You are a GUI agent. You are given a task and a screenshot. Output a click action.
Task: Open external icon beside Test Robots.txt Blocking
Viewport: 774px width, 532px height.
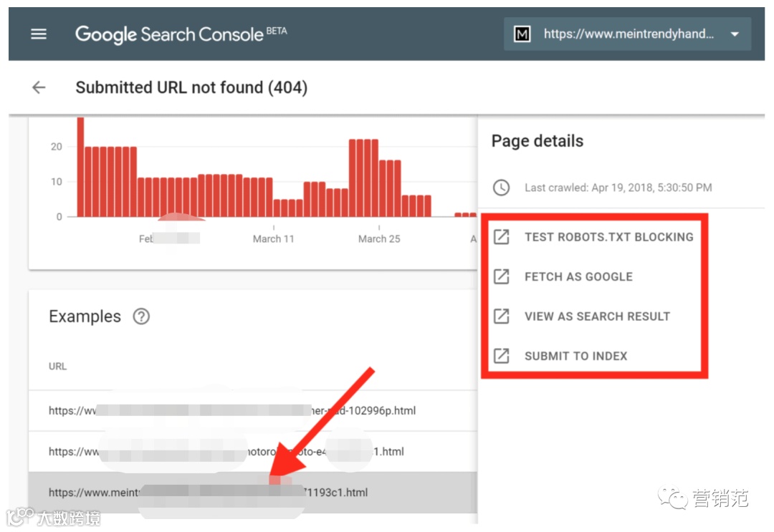point(502,237)
